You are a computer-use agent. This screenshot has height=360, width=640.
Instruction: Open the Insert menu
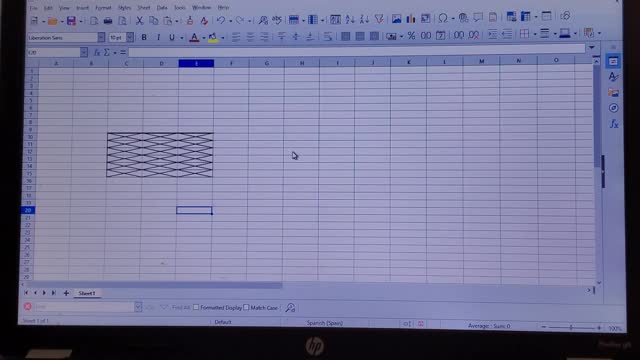point(82,8)
